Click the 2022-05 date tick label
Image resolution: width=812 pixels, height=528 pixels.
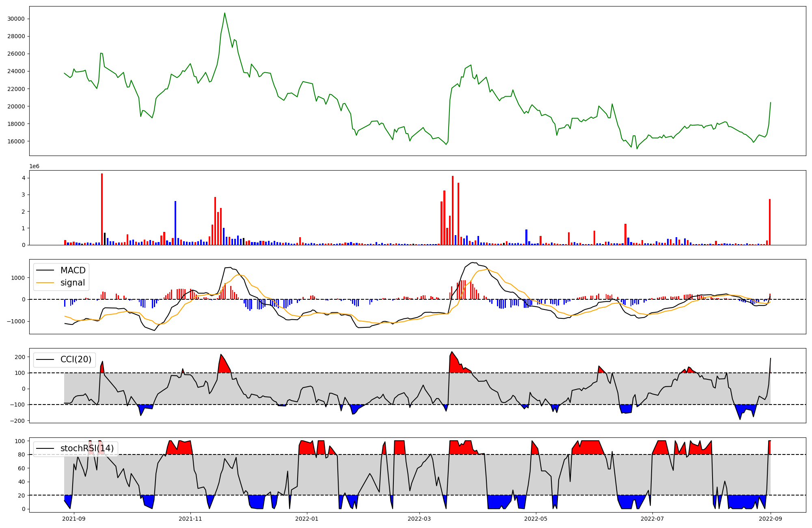pyautogui.click(x=536, y=519)
